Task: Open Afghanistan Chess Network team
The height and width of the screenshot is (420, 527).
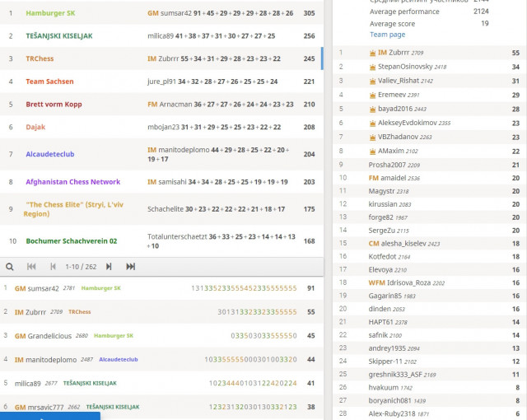Action: pos(73,182)
